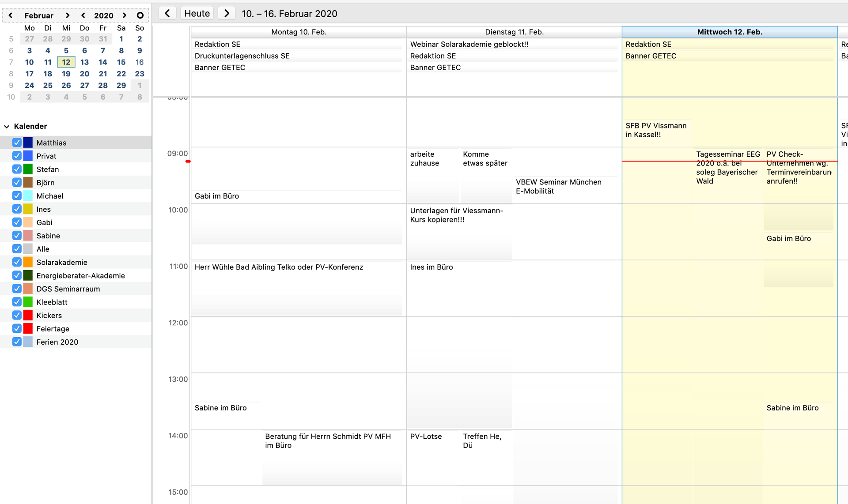Navigate to previous week arrow

167,13
